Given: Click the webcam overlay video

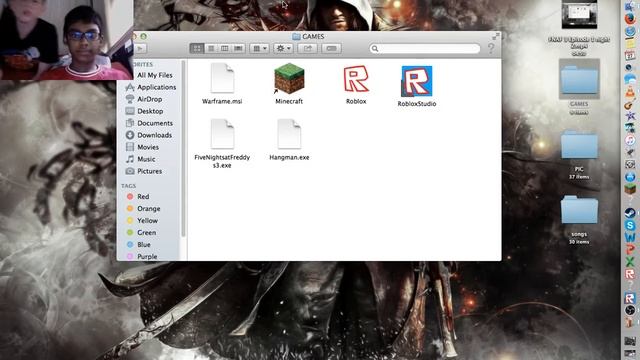Looking at the screenshot, I should (67, 40).
